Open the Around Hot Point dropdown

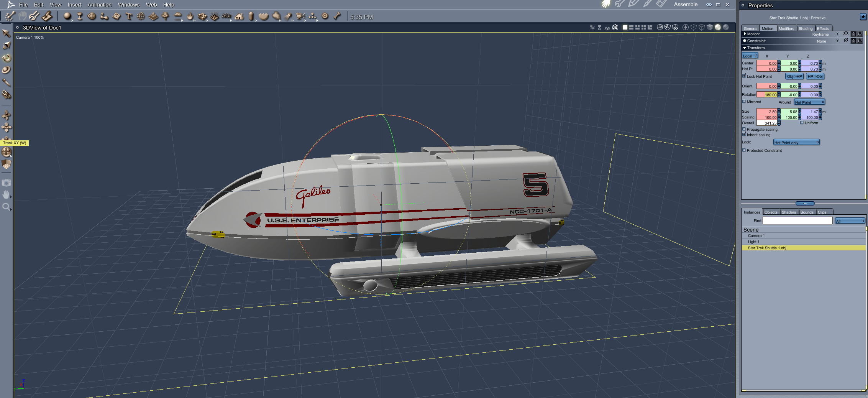pos(809,102)
